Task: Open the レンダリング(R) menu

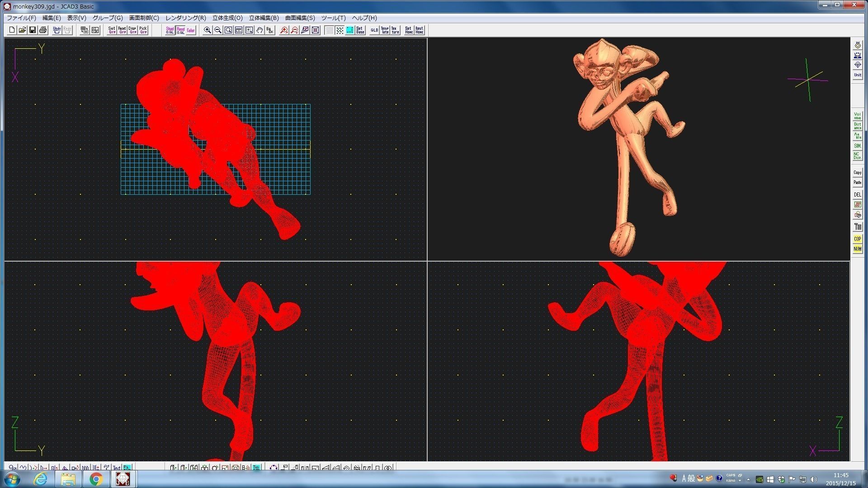Action: click(x=186, y=18)
